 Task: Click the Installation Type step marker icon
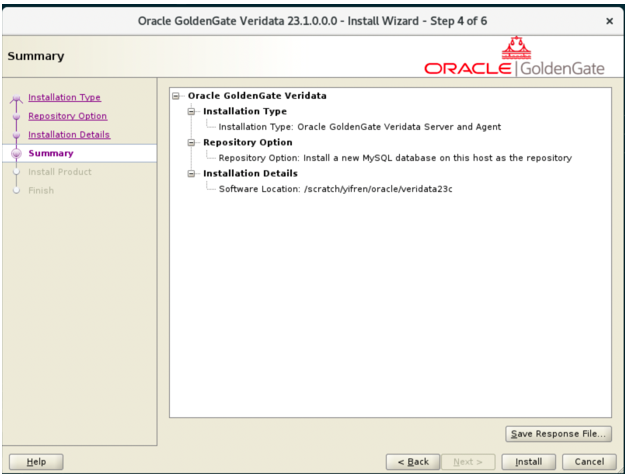pos(16,98)
